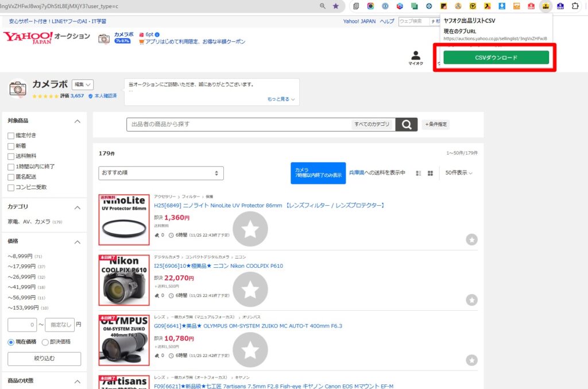Open the おすすめ順 sort dropdown

tap(161, 173)
